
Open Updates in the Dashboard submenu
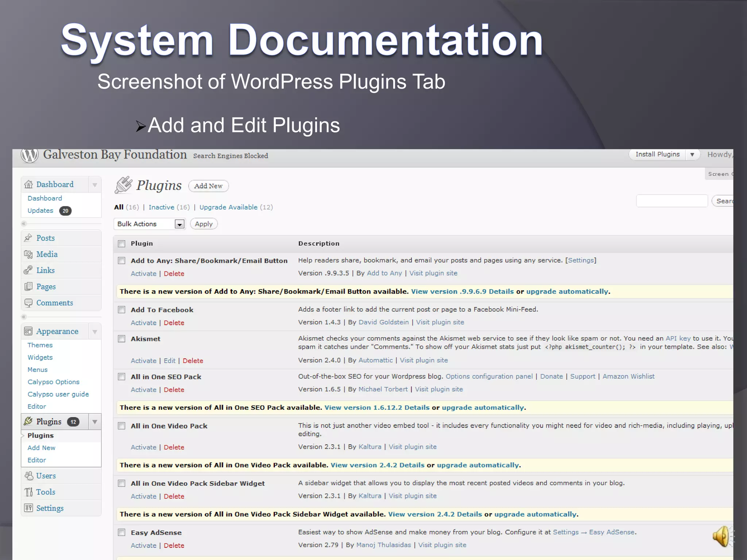[40, 211]
